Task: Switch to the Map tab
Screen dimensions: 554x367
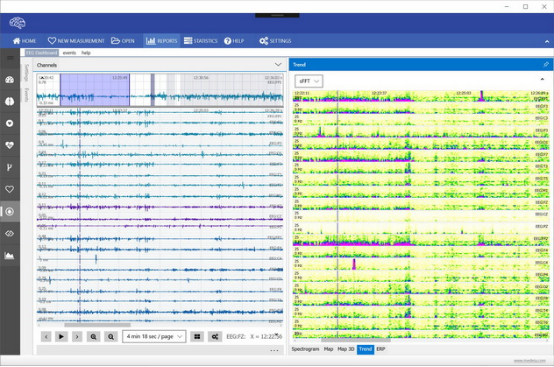Action: [x=329, y=349]
